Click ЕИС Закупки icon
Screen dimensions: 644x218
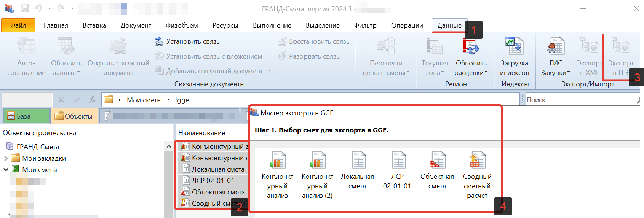556,46
